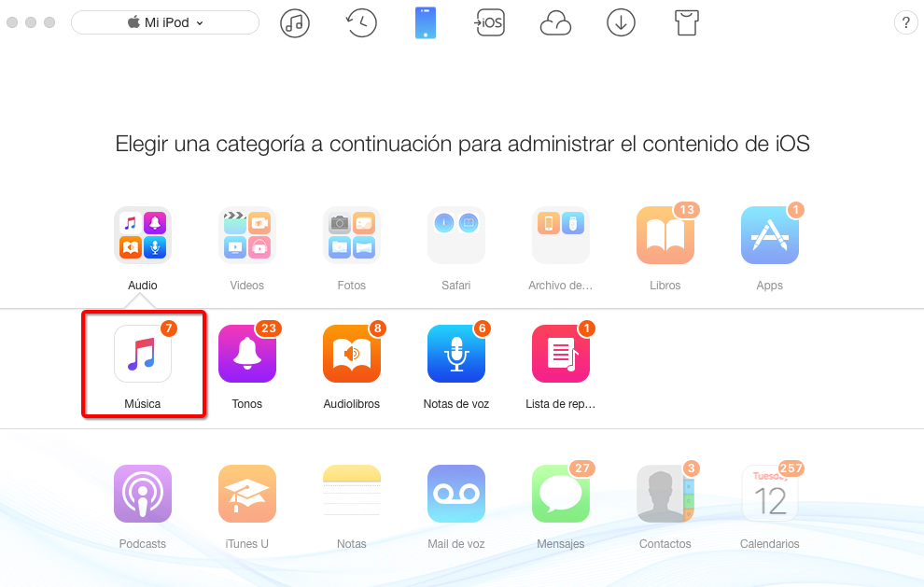Select the Fotos category icon
This screenshot has width=924, height=587.
point(352,235)
